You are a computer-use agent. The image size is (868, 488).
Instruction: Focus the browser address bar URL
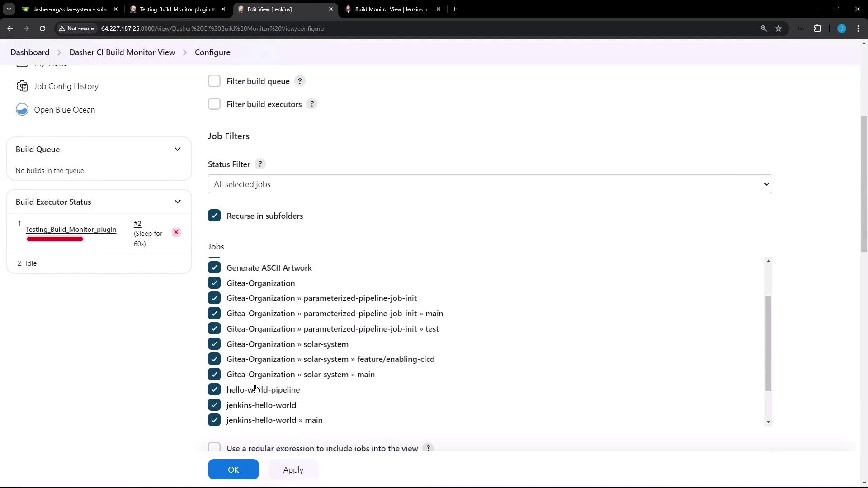212,28
